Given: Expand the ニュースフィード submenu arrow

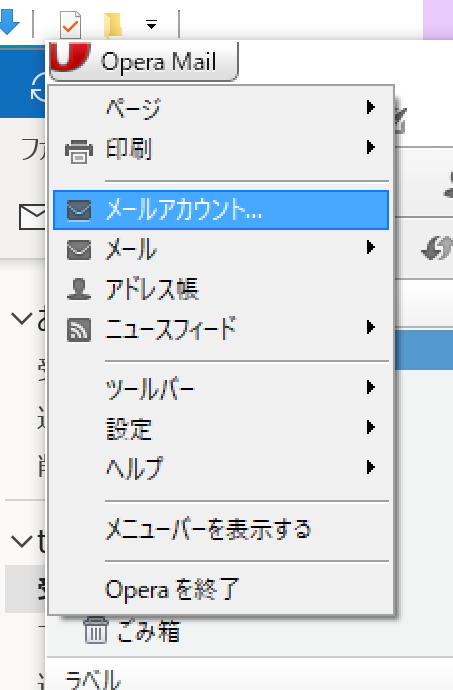Looking at the screenshot, I should [x=371, y=327].
